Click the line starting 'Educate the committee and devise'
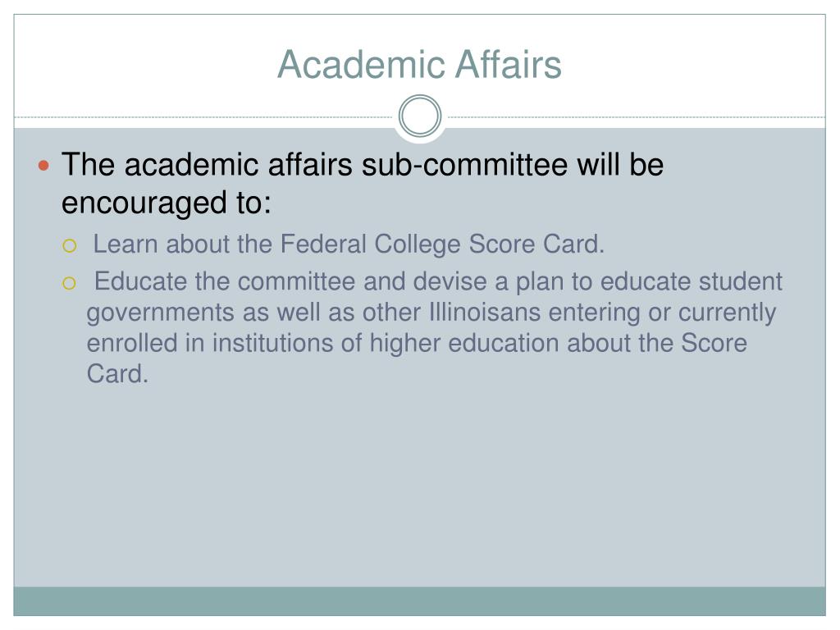Image resolution: width=840 pixels, height=630 pixels. (438, 281)
